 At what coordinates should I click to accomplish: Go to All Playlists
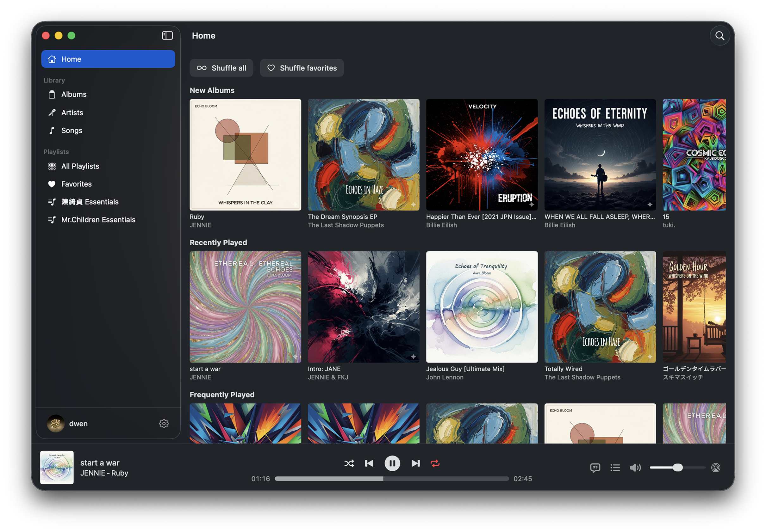pyautogui.click(x=80, y=166)
